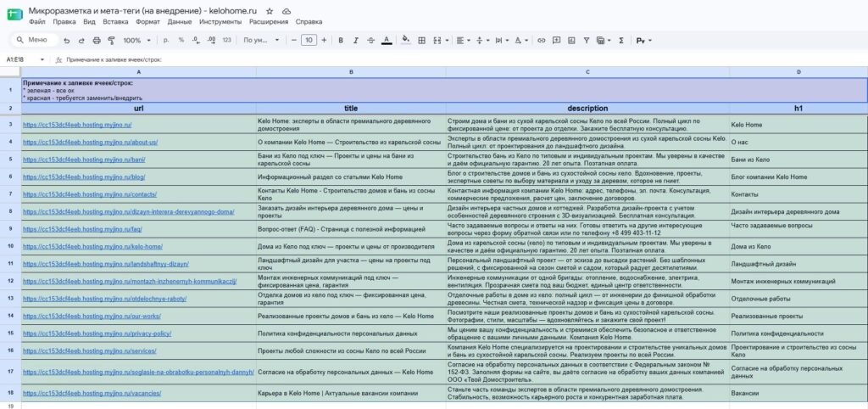Select column C header
The height and width of the screenshot is (409, 868).
tap(587, 72)
